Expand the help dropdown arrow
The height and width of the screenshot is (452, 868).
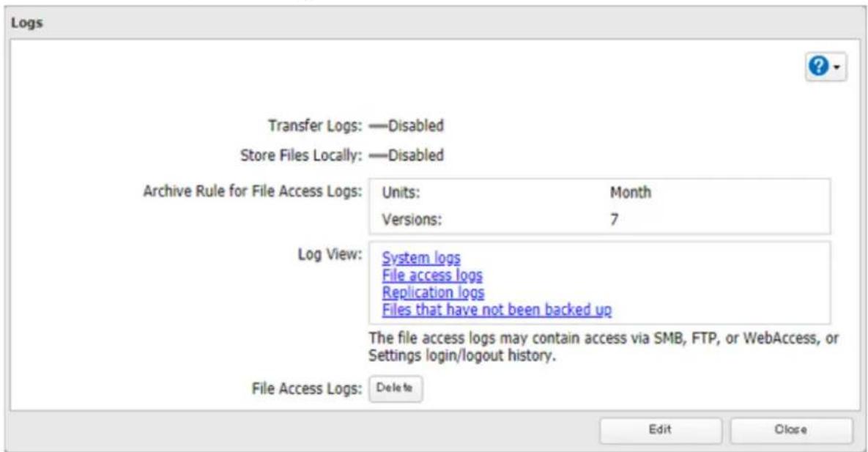(x=837, y=67)
